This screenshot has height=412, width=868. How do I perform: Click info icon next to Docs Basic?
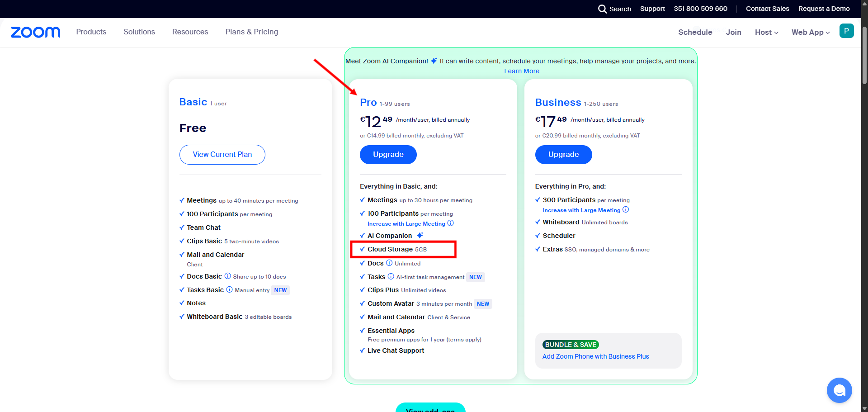click(x=227, y=276)
